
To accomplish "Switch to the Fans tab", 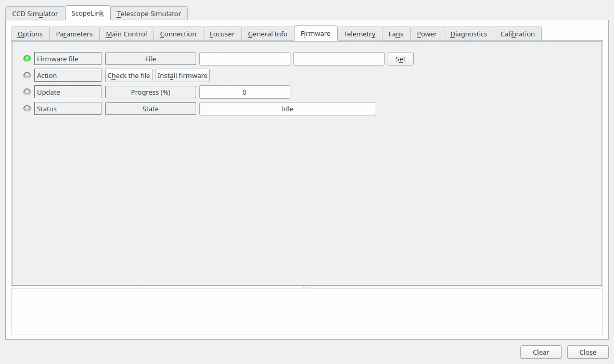I will 396,34.
